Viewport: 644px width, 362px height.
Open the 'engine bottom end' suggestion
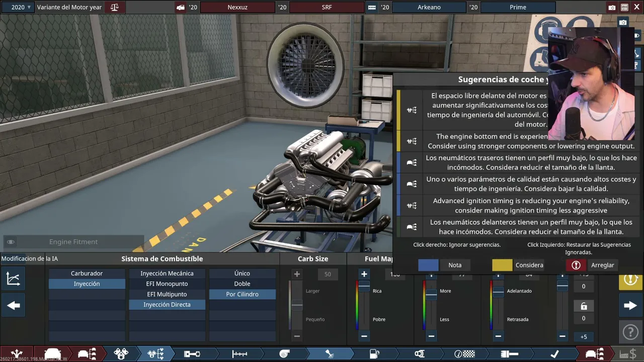(x=517, y=141)
